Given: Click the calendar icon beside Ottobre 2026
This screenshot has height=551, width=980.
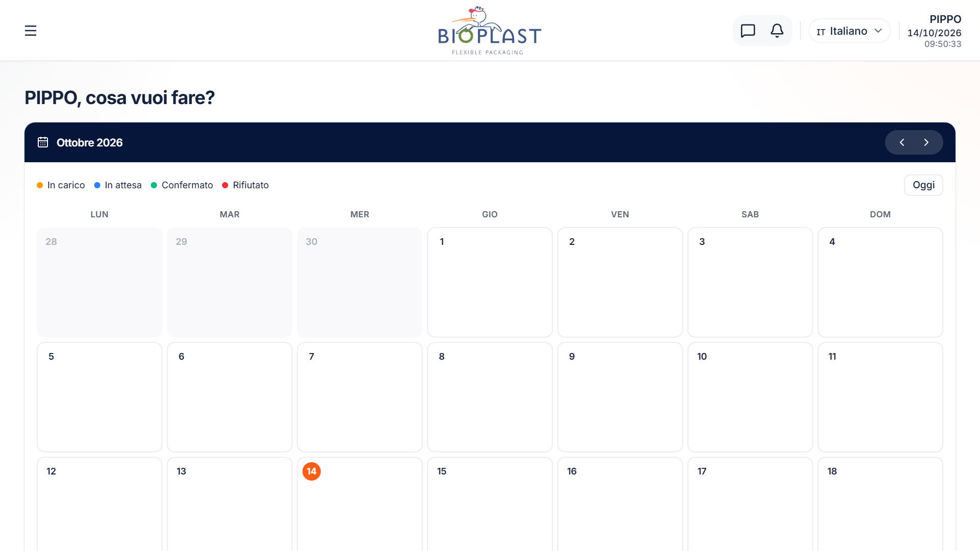Looking at the screenshot, I should click(43, 142).
